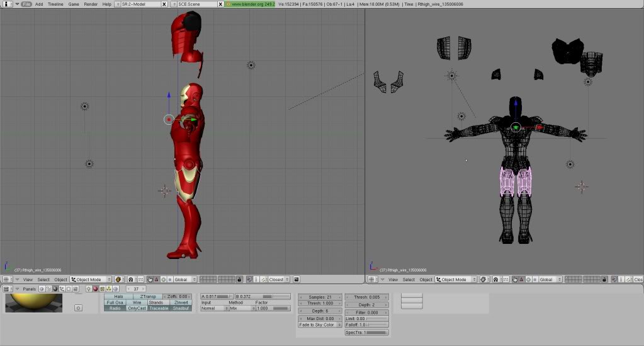Viewport: 644px width, 346px height.
Task: Open left viewport draw type selector
Action: [x=119, y=279]
